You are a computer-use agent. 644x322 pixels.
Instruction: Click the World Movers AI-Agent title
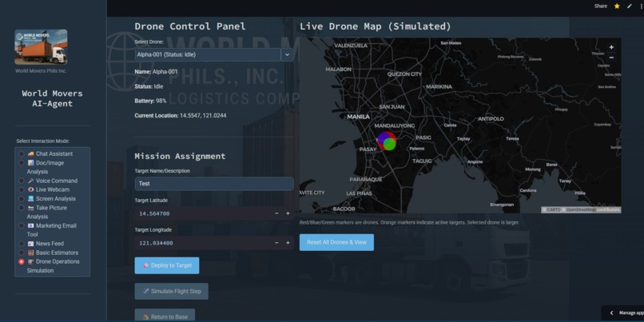(52, 98)
